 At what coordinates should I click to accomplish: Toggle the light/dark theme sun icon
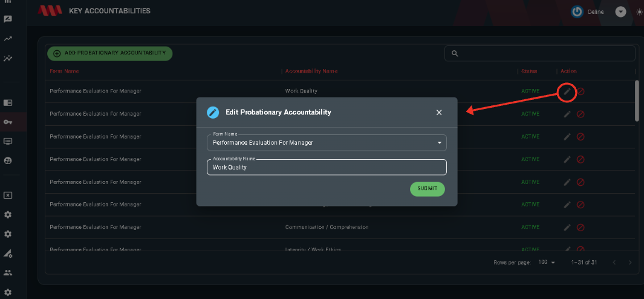[640, 12]
